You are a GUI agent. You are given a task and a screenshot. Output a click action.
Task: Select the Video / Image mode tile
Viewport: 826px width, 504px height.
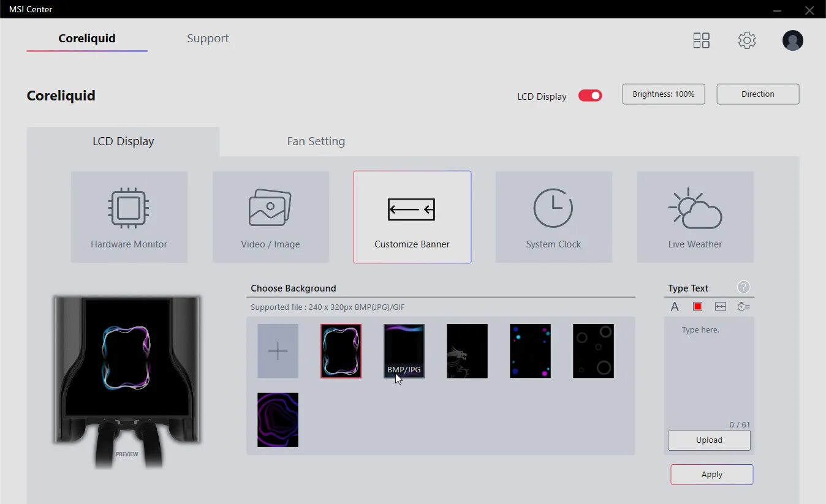[x=270, y=217]
